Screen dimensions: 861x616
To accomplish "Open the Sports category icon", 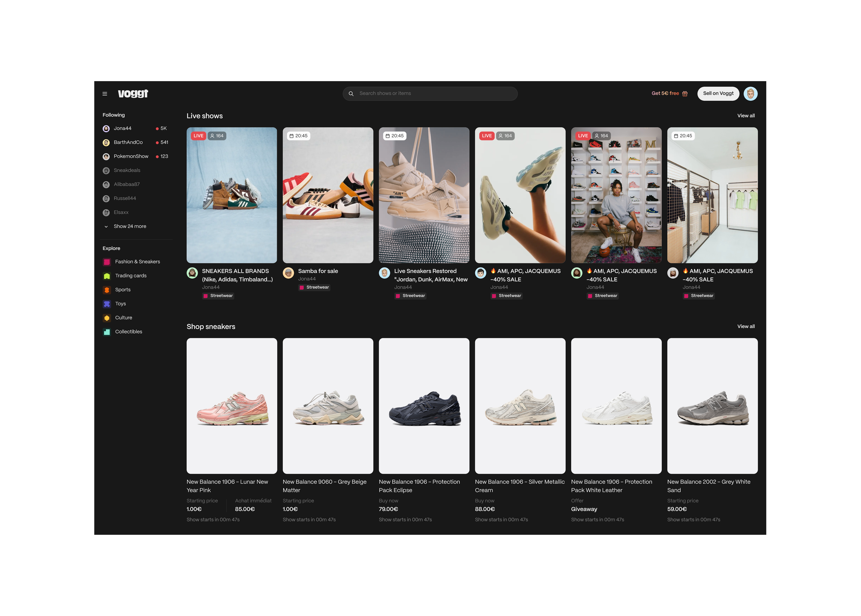I will [107, 290].
